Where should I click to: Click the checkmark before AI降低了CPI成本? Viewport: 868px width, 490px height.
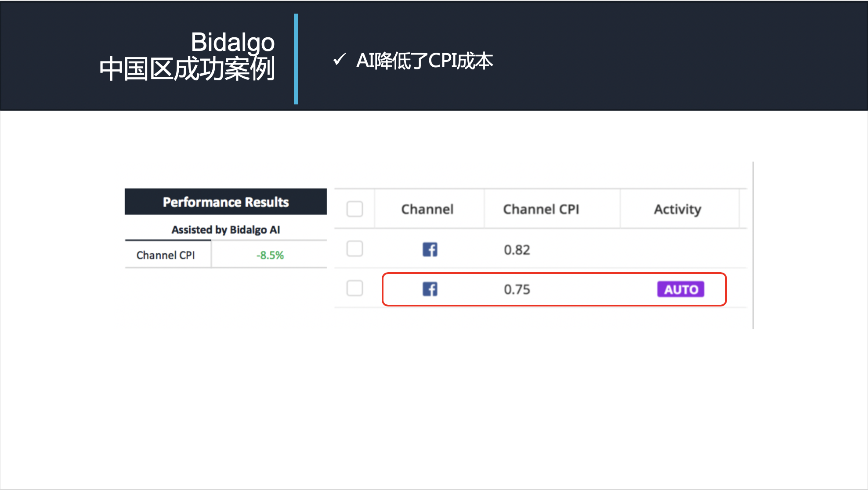(x=339, y=60)
